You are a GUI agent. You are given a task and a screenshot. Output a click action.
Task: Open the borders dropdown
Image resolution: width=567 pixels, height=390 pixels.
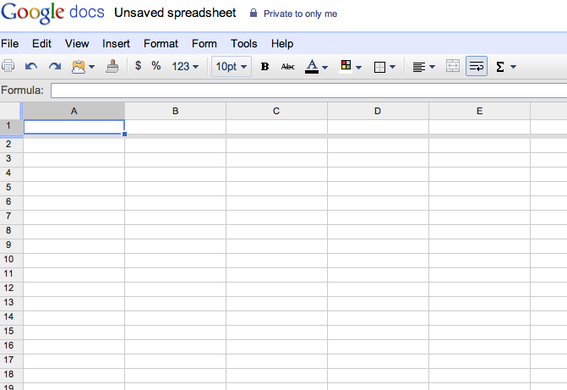(x=384, y=67)
